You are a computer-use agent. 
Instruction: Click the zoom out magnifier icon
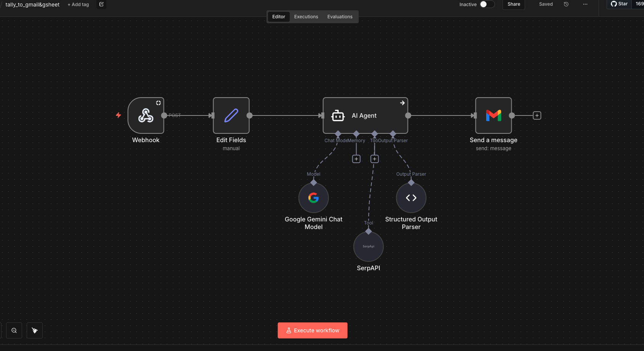pos(14,330)
